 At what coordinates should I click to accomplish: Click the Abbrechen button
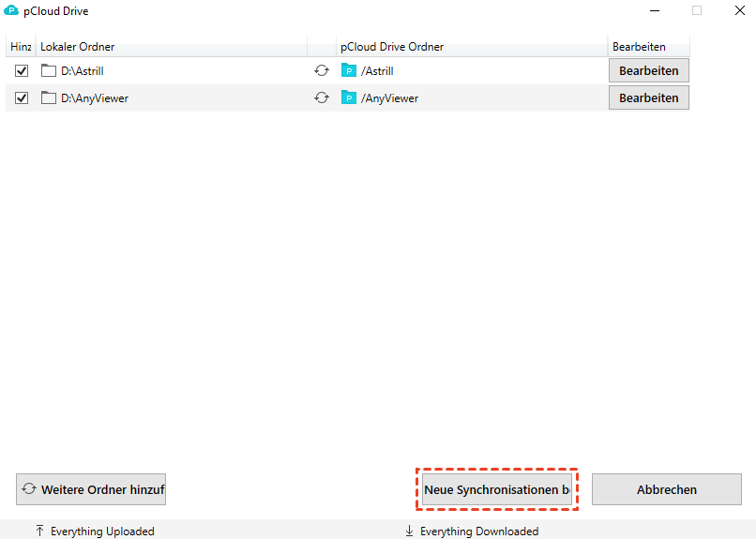[x=667, y=489]
